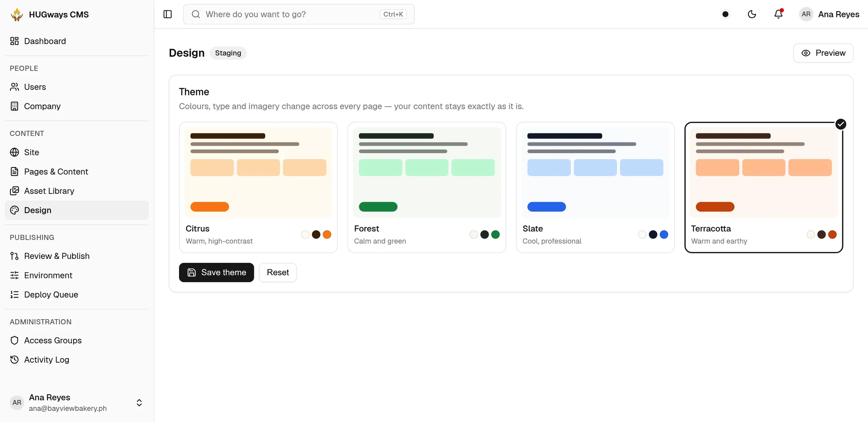
Task: Click the Staging environment badge
Action: pyautogui.click(x=228, y=53)
